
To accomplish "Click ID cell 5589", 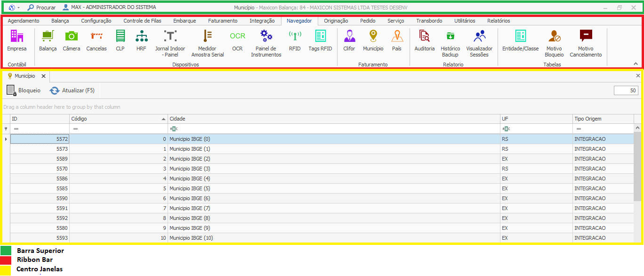I will point(40,159).
